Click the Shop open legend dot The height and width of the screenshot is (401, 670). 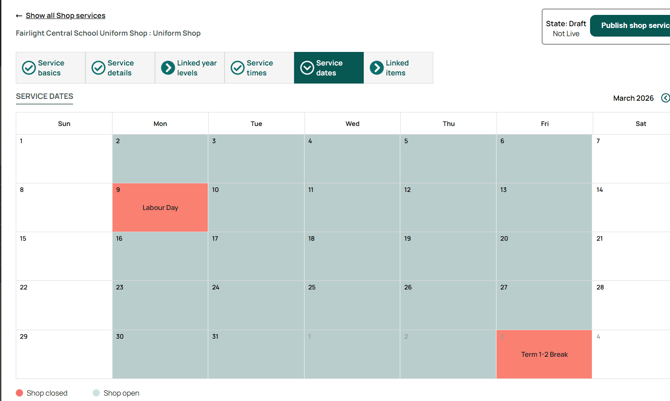click(x=96, y=393)
